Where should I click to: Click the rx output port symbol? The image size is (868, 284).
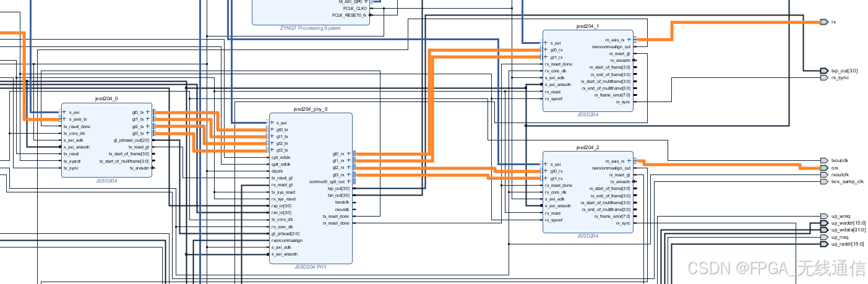[824, 22]
